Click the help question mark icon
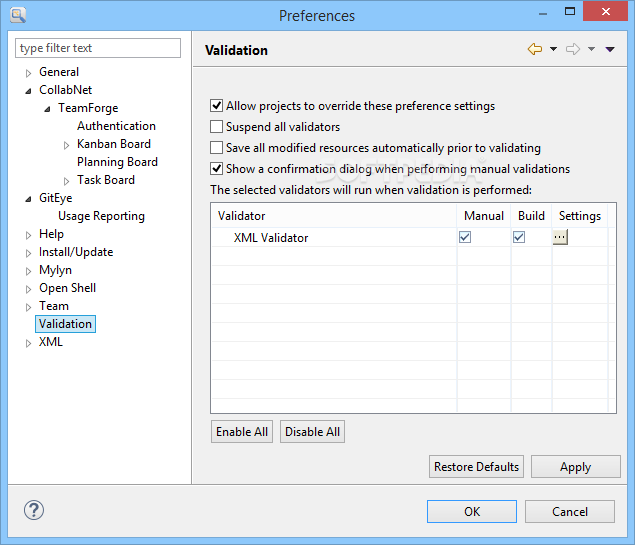 [34, 510]
